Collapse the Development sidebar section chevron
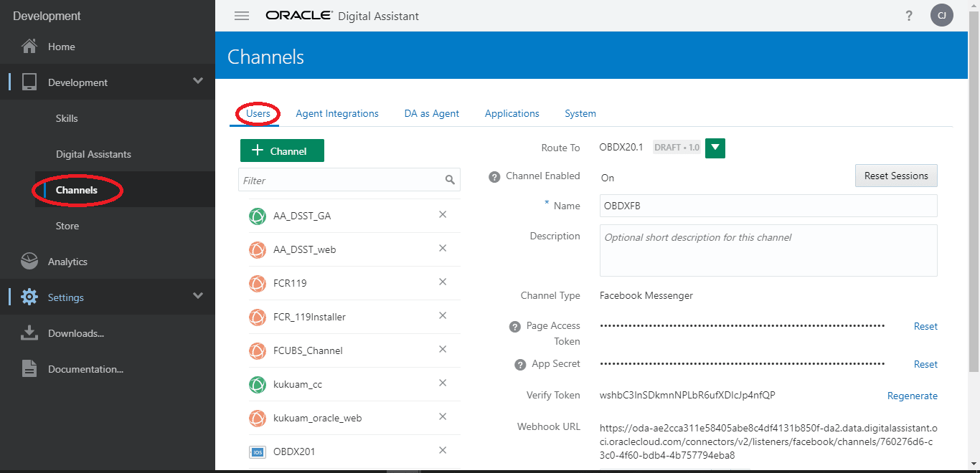The height and width of the screenshot is (473, 980). pyautogui.click(x=198, y=81)
